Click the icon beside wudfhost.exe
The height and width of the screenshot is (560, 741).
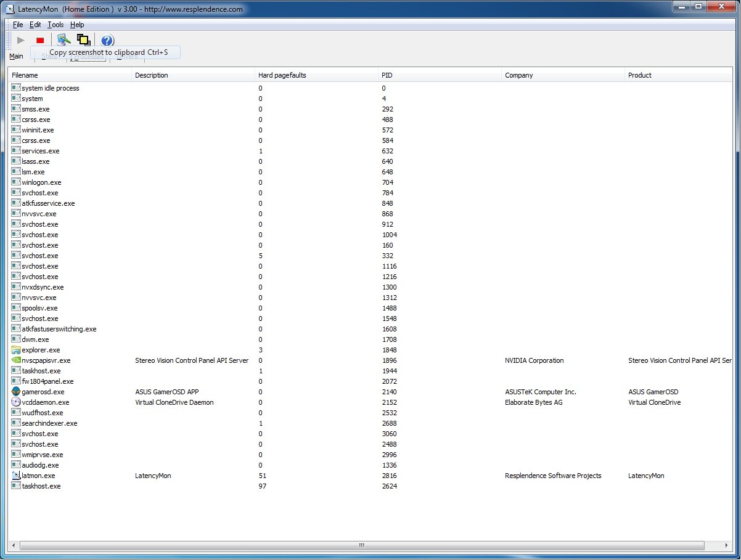16,413
